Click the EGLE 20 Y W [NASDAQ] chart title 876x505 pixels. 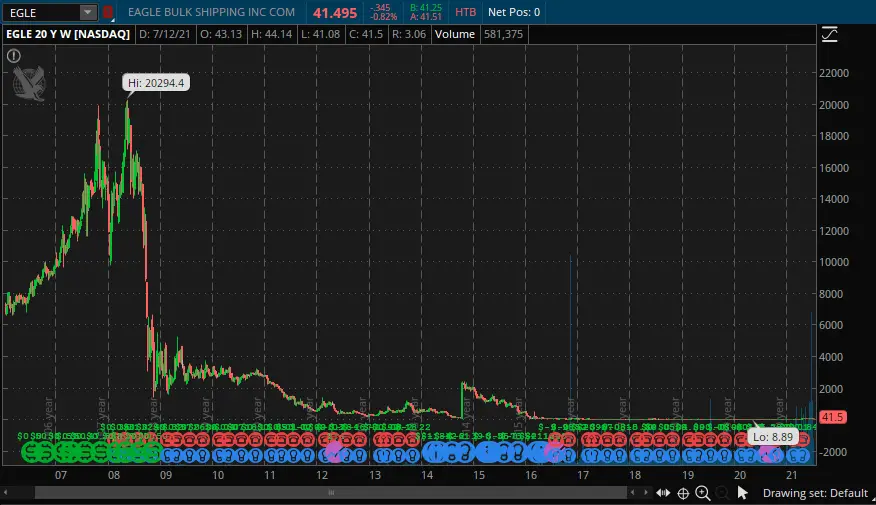click(68, 34)
